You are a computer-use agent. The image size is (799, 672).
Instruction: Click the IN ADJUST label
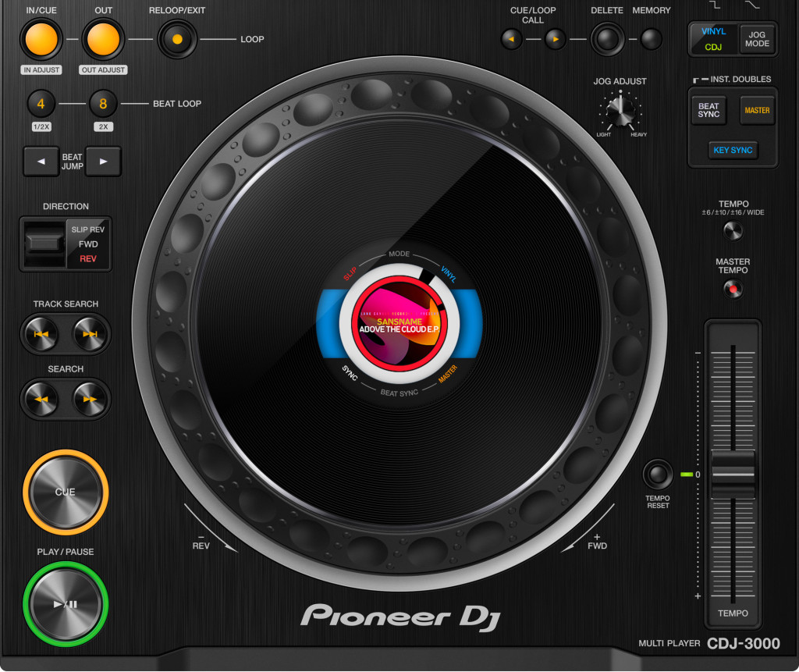click(41, 69)
